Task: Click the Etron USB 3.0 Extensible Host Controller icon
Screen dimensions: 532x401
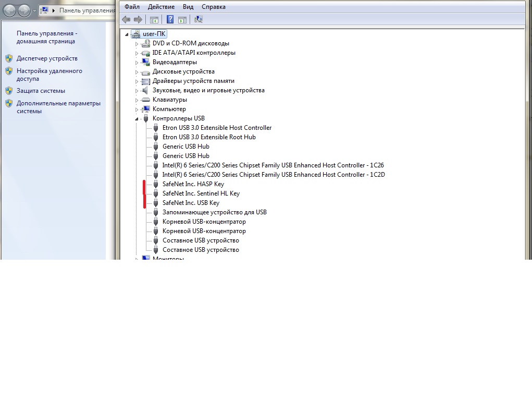Action: pyautogui.click(x=156, y=128)
